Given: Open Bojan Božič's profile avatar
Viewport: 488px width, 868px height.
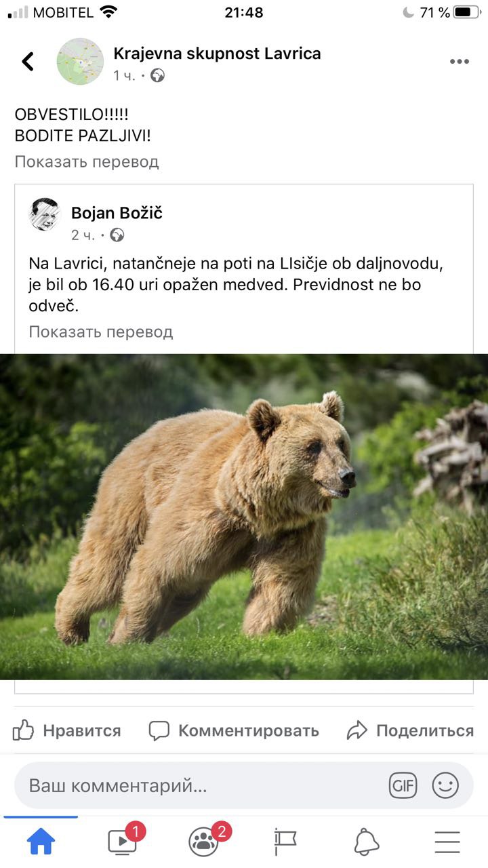Looking at the screenshot, I should 45,214.
